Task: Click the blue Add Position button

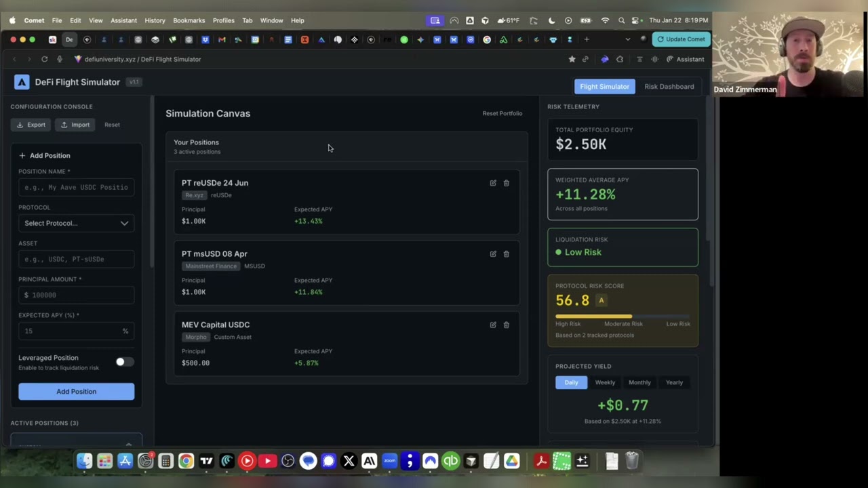Action: click(x=76, y=391)
